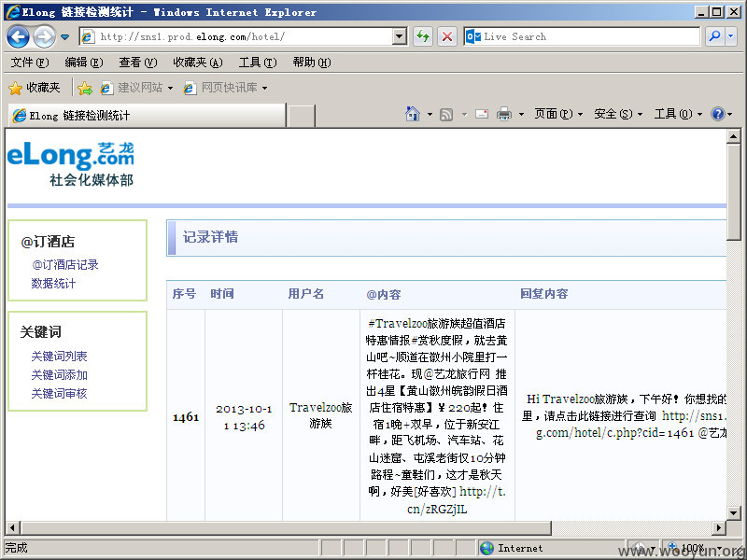Open the 关键词审核 link

point(59,393)
